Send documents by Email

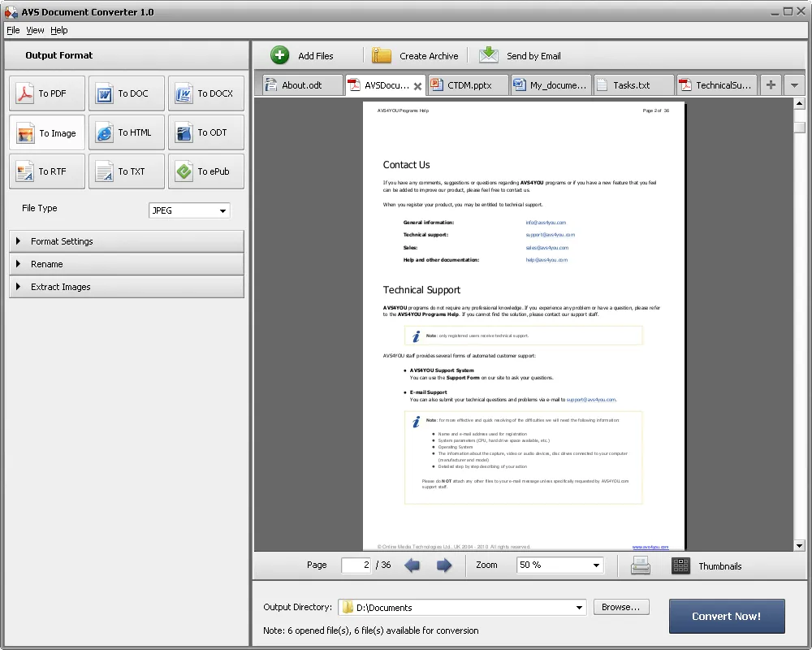(x=520, y=55)
